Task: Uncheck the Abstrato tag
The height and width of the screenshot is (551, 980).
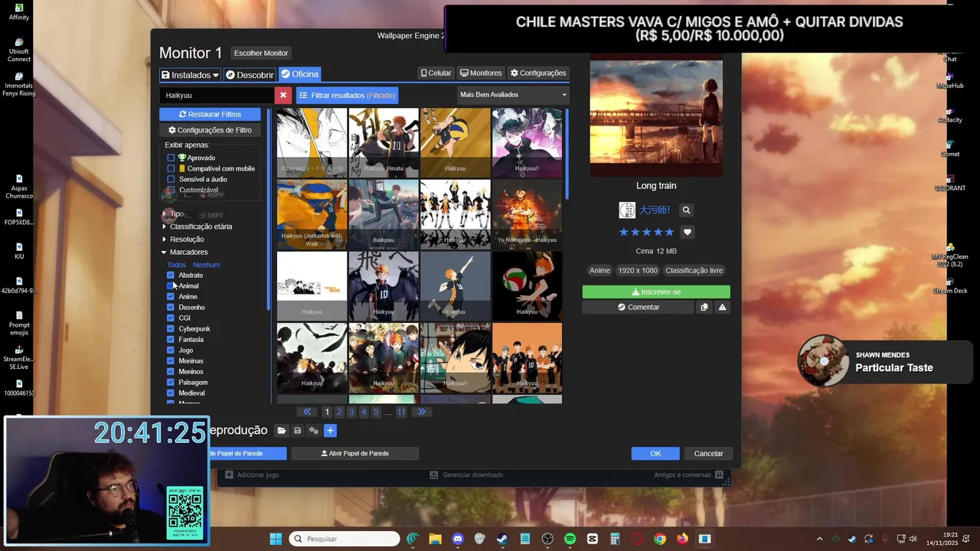Action: (x=171, y=275)
